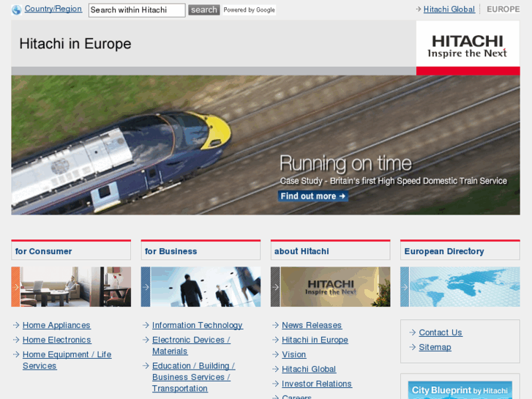The image size is (532, 399).
Task: Open the Contact Us link
Action: [x=441, y=332]
